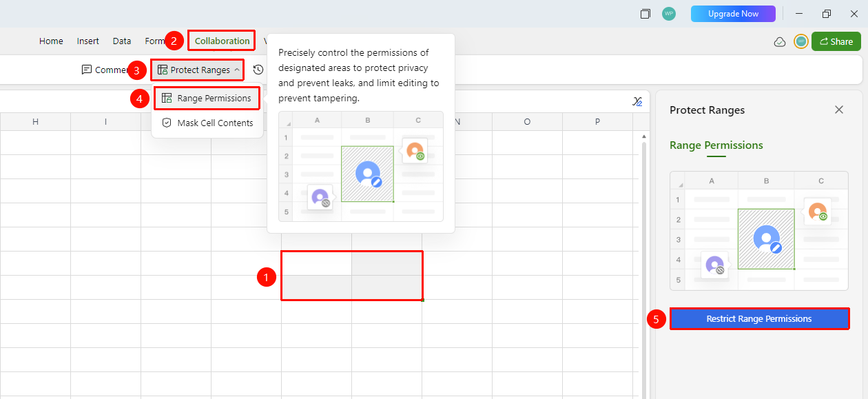This screenshot has height=399, width=868.
Task: Switch to the Insert tab
Action: (88, 41)
